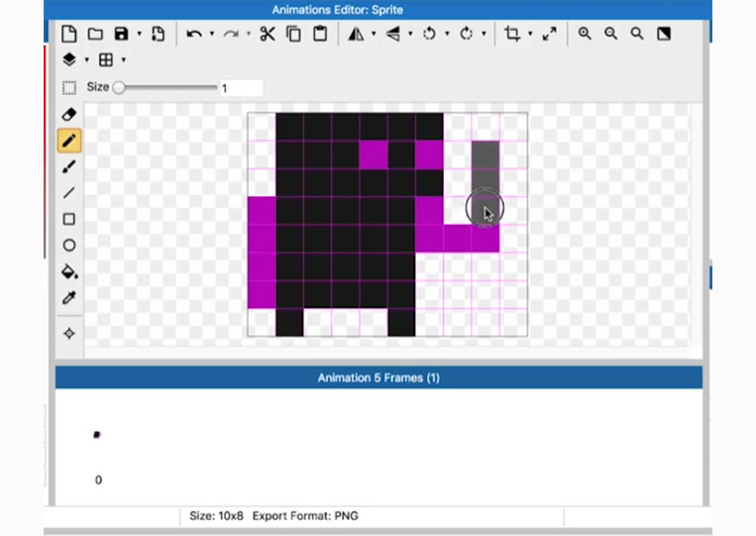This screenshot has width=756, height=536.
Task: Open the flip horizontal dropdown arrow
Action: [x=374, y=34]
